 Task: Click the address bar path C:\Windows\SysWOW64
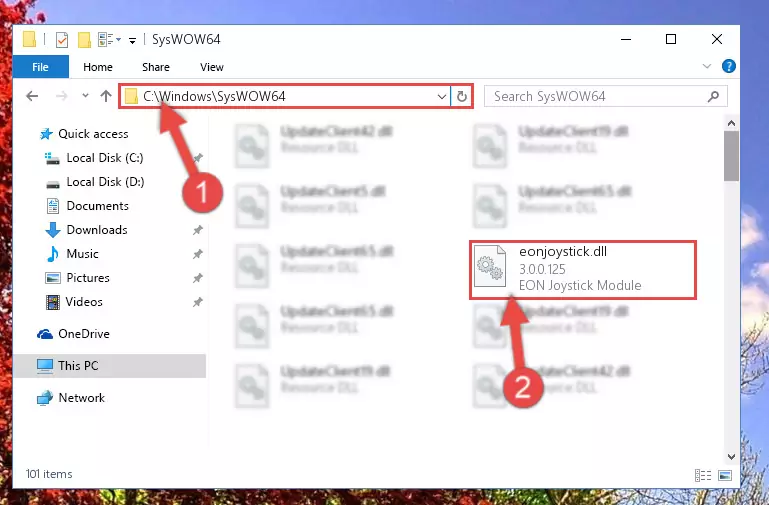pos(214,96)
